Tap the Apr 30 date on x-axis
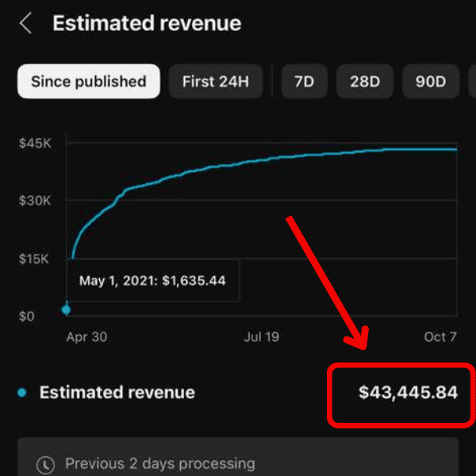 pos(86,337)
